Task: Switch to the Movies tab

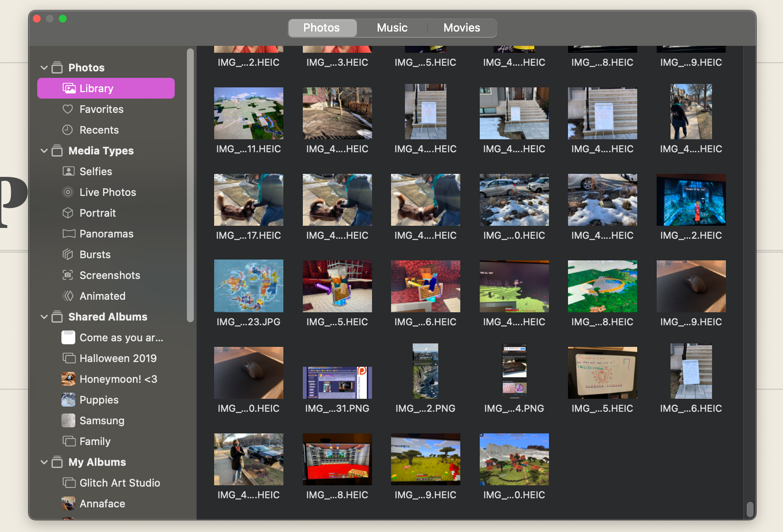Action: (x=462, y=28)
